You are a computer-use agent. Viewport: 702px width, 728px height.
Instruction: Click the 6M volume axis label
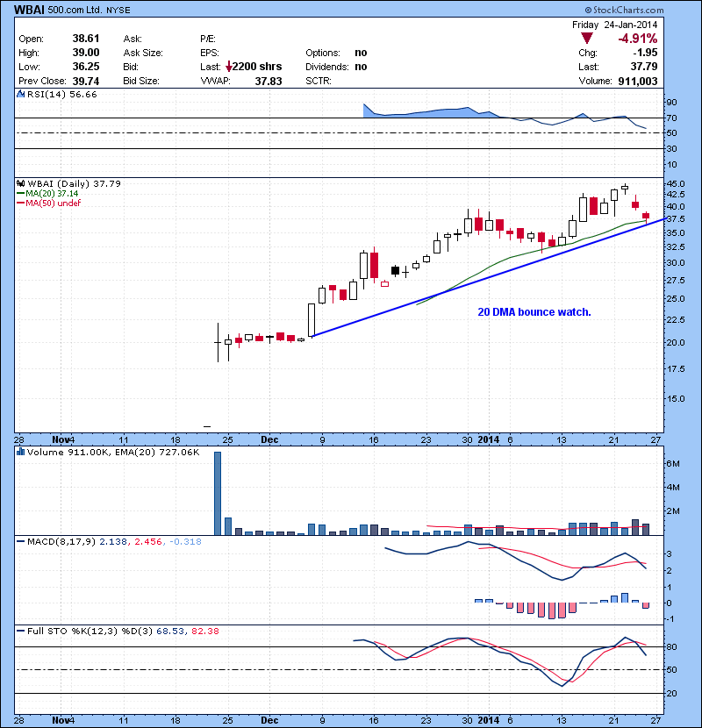click(673, 464)
